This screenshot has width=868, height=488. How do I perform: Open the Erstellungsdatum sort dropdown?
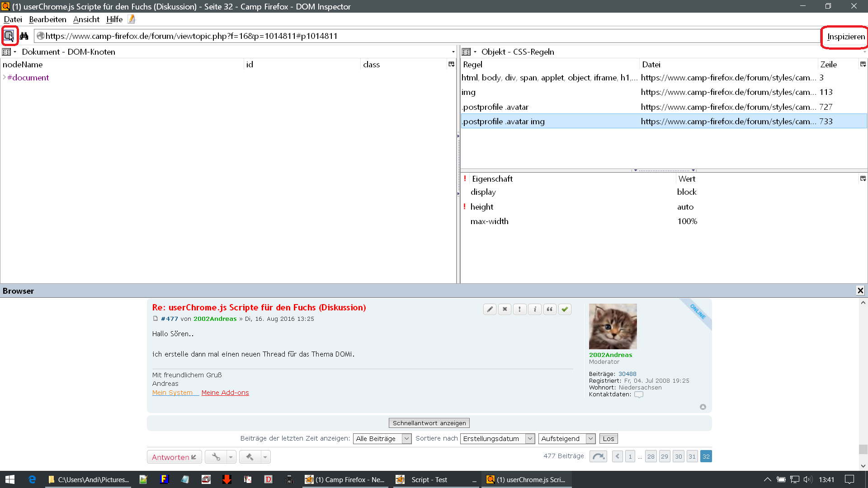click(x=497, y=439)
